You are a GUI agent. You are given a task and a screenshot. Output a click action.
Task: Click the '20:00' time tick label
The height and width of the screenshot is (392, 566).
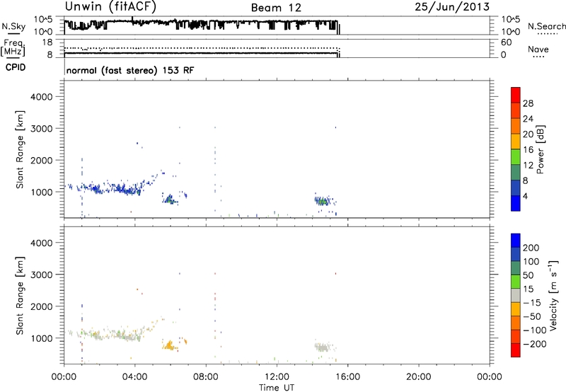418,377
